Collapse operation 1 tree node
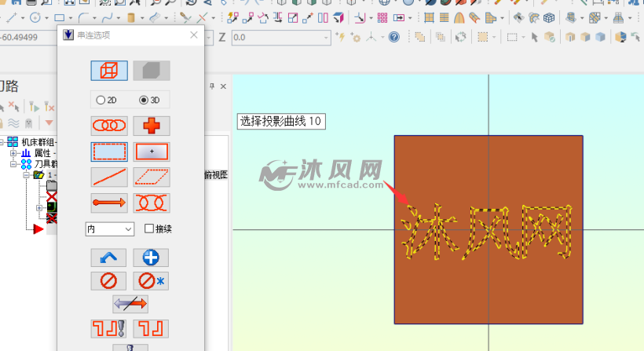This screenshot has height=351, width=644. (26, 175)
